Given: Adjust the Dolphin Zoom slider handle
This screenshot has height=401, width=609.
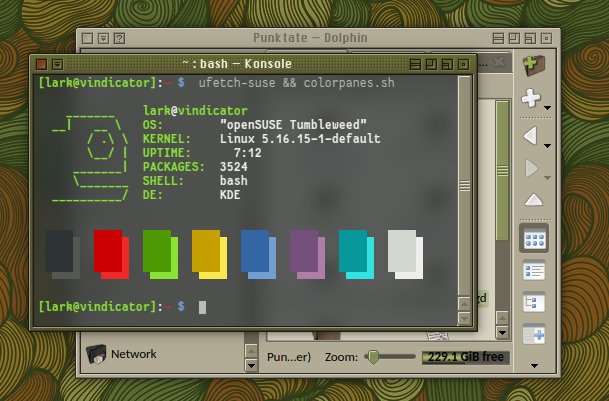Looking at the screenshot, I should (373, 356).
